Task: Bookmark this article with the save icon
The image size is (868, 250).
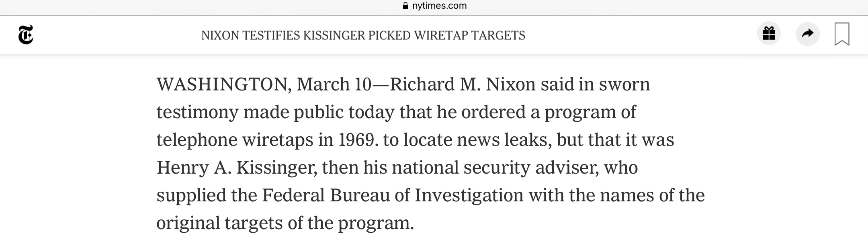Action: pyautogui.click(x=842, y=34)
